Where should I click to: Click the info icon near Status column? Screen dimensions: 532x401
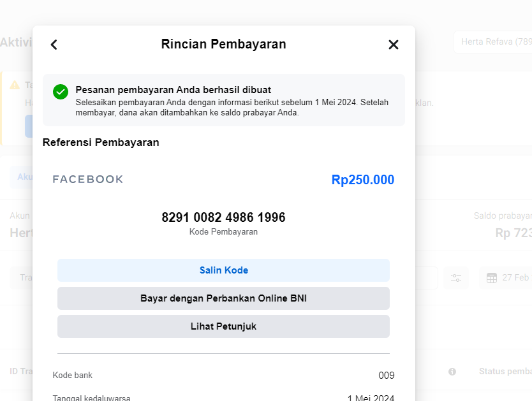(452, 372)
